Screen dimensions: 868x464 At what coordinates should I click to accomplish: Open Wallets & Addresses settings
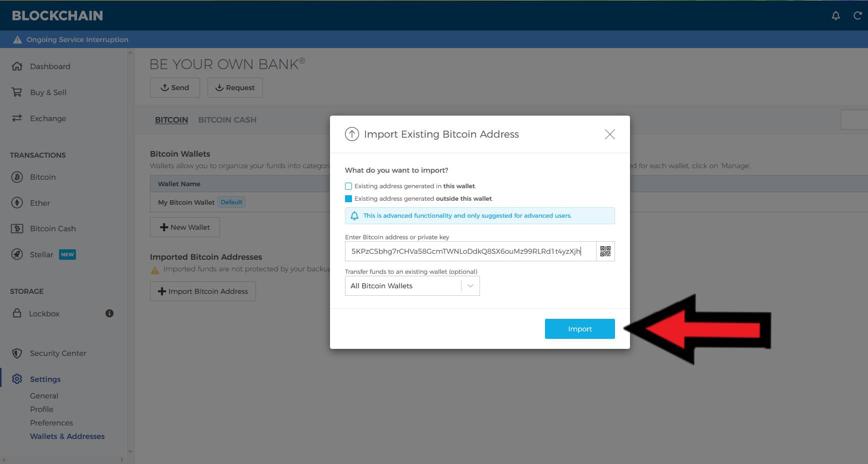[x=67, y=436]
